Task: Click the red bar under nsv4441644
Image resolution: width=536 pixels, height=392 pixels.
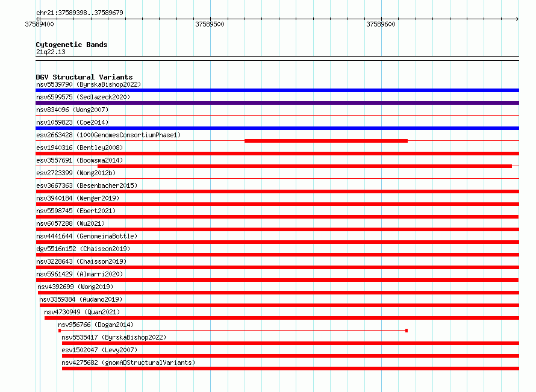Action: click(x=277, y=242)
